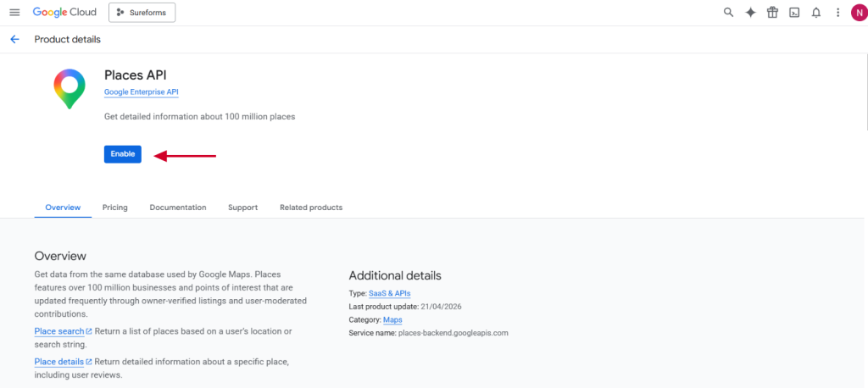Click the 'Get detailed information about 100 million places' text

click(x=200, y=117)
